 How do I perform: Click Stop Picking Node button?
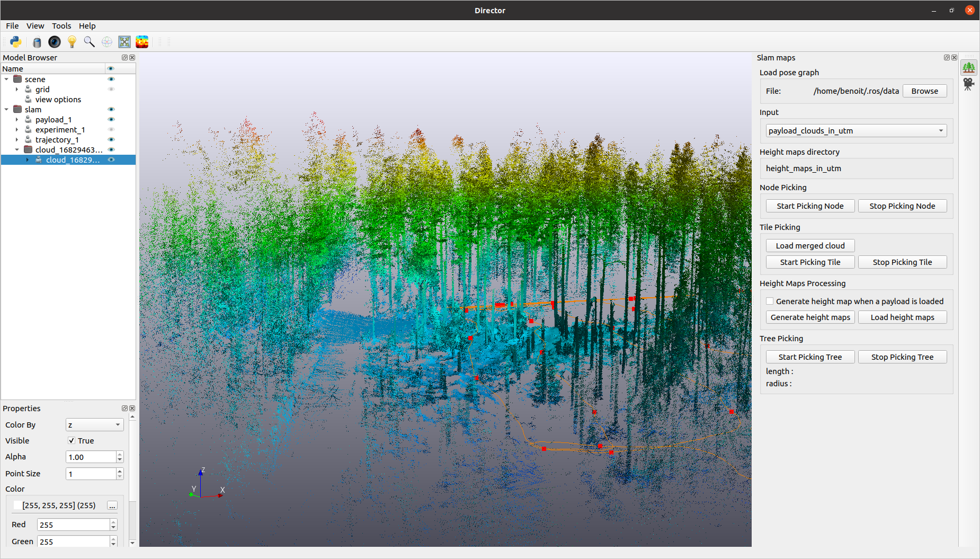pyautogui.click(x=902, y=206)
